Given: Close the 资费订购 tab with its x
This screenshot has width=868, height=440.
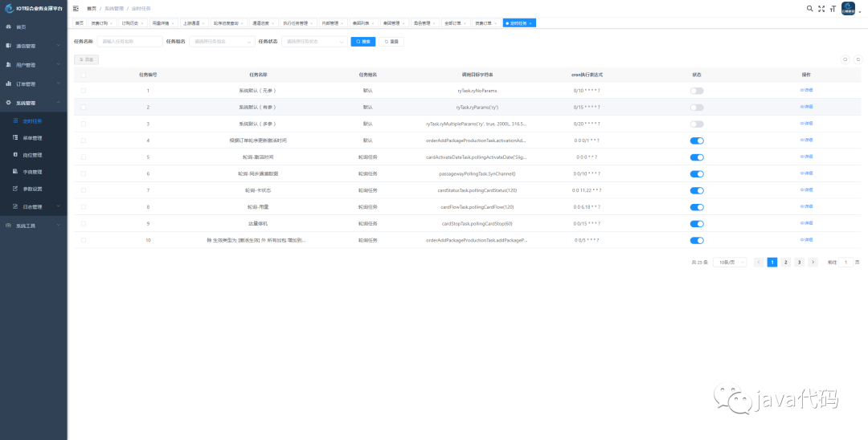Looking at the screenshot, I should point(111,23).
